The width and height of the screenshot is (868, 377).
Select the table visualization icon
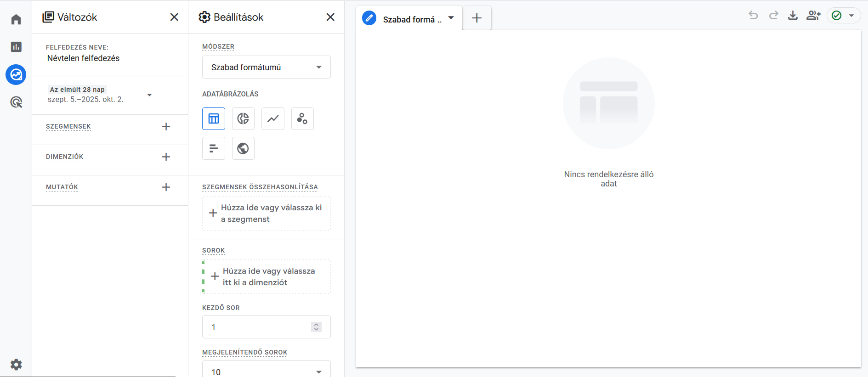tap(214, 119)
